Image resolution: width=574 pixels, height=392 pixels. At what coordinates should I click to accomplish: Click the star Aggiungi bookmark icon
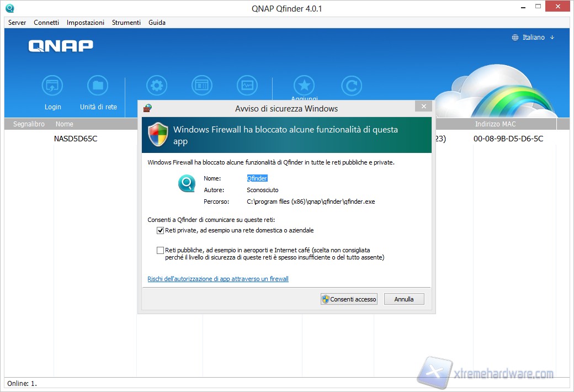pos(304,86)
